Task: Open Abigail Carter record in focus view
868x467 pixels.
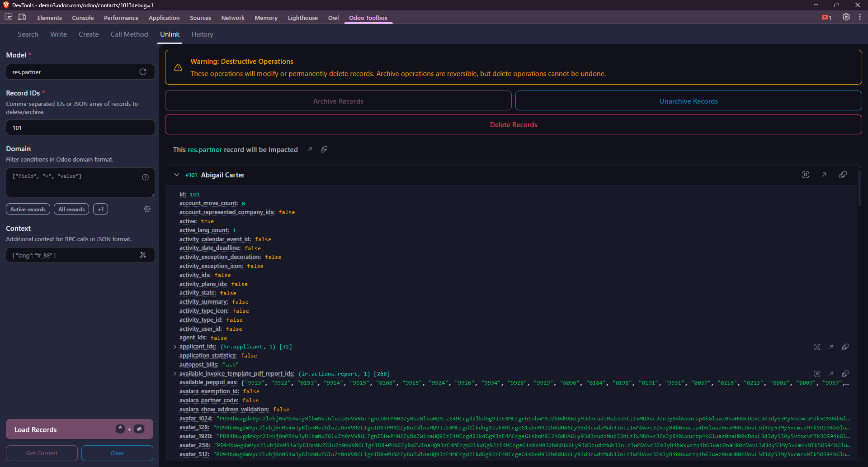Action: [806, 174]
